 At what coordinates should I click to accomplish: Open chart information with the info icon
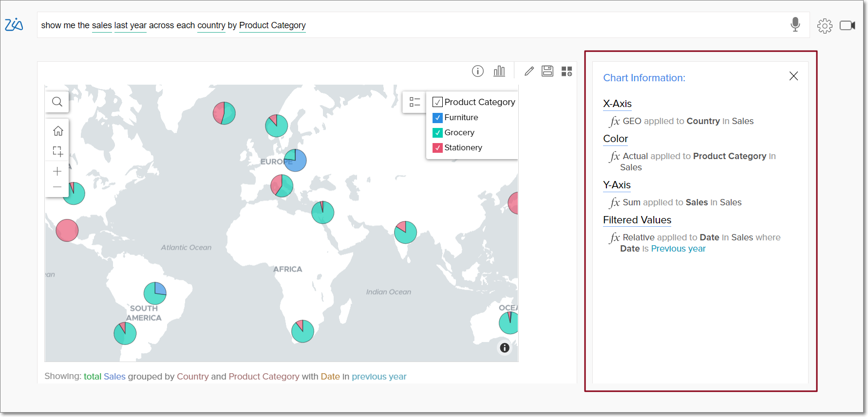click(477, 72)
